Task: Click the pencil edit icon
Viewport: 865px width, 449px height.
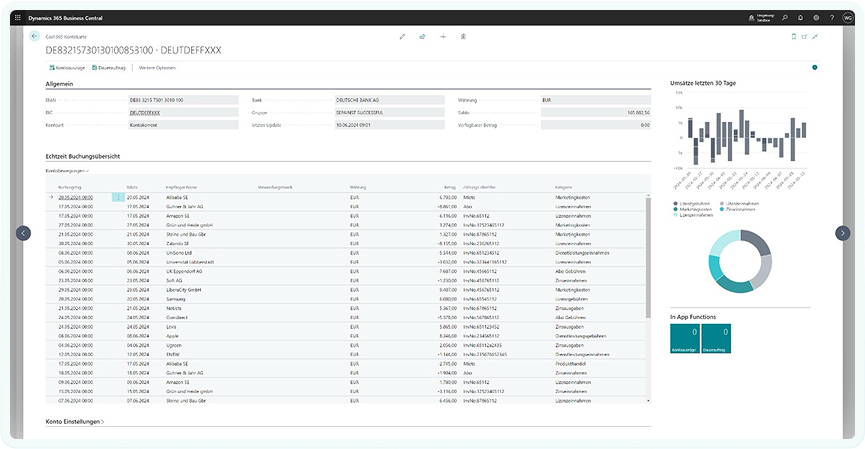Action: (x=402, y=36)
